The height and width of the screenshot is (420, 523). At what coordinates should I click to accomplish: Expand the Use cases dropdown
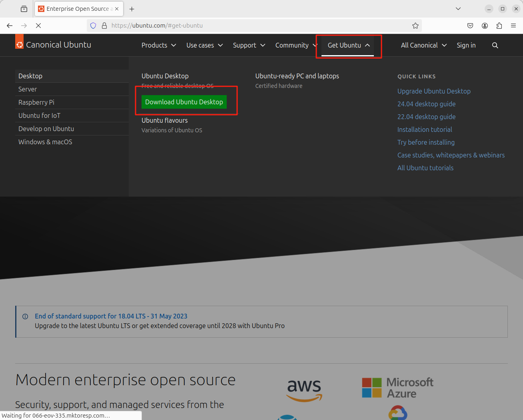point(204,45)
